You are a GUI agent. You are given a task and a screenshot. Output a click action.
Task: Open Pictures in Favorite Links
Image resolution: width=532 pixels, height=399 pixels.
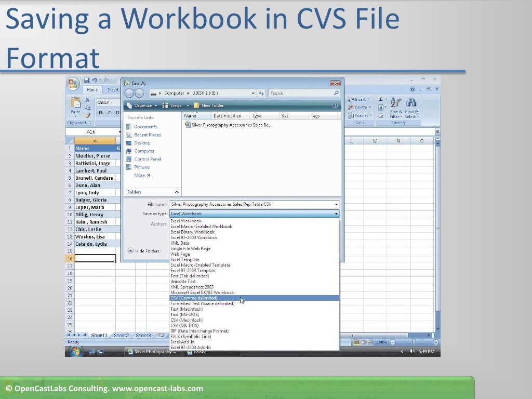142,167
